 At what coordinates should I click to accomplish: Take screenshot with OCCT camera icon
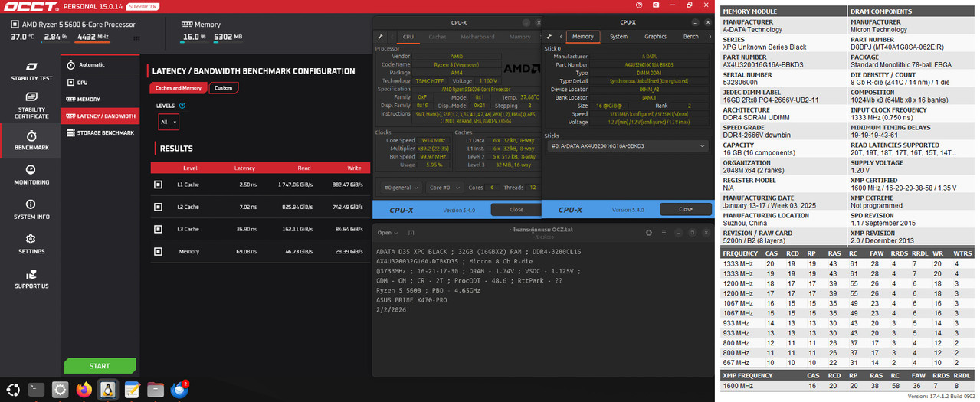(657, 5)
